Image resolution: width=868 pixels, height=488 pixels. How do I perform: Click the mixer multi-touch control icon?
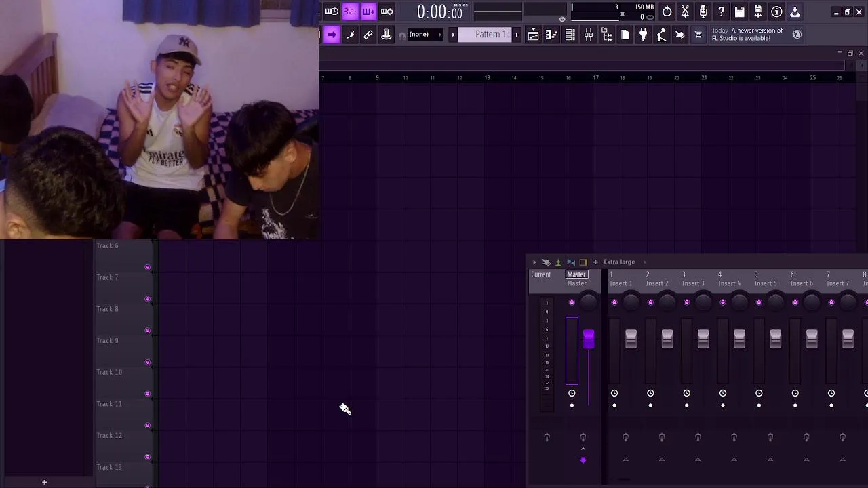pyautogui.click(x=546, y=262)
